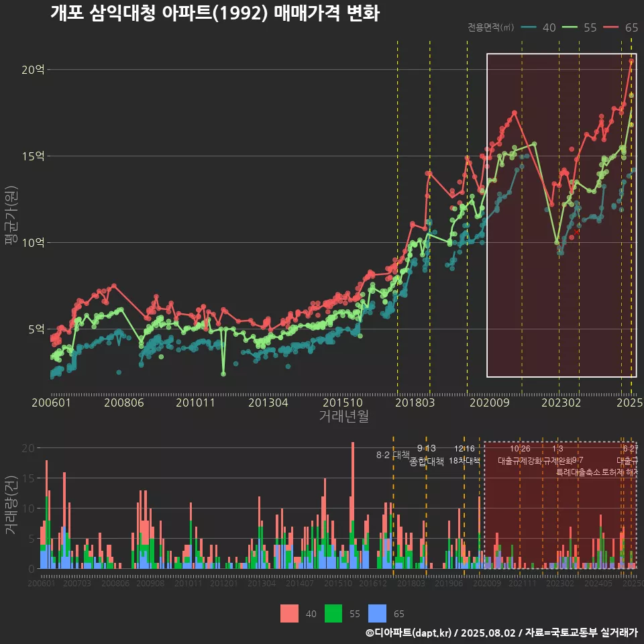Click the 9·13 종합대책 policy annotation
This screenshot has width=644, height=644.
427,455
